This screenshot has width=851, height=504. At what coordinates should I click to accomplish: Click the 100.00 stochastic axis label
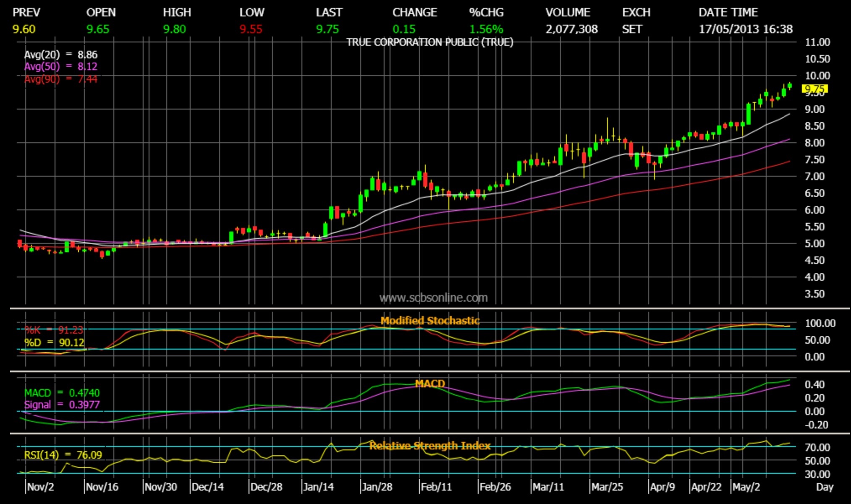coord(820,324)
